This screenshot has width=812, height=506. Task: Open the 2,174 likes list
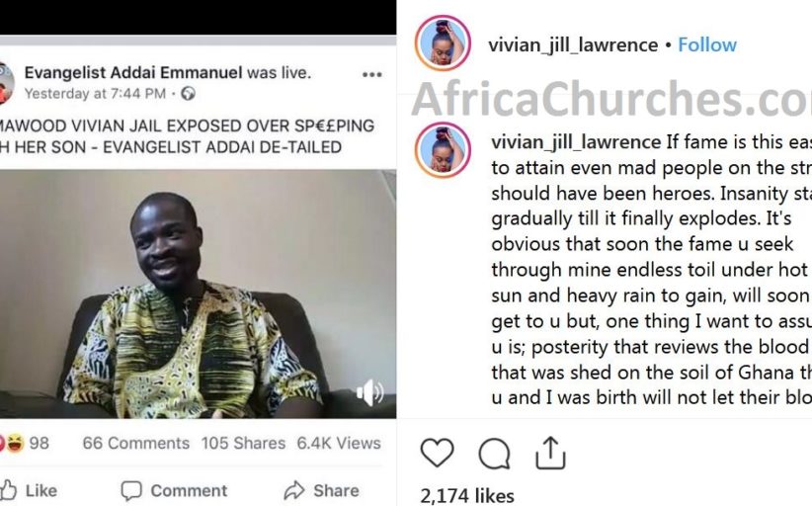tap(467, 496)
